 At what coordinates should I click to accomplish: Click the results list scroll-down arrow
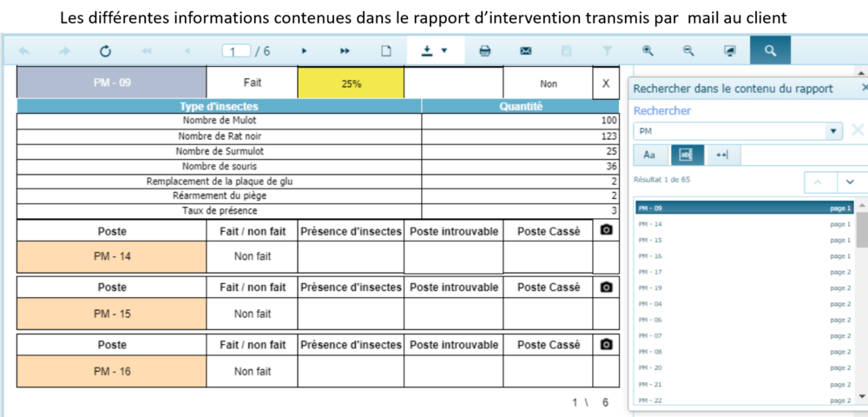861,396
